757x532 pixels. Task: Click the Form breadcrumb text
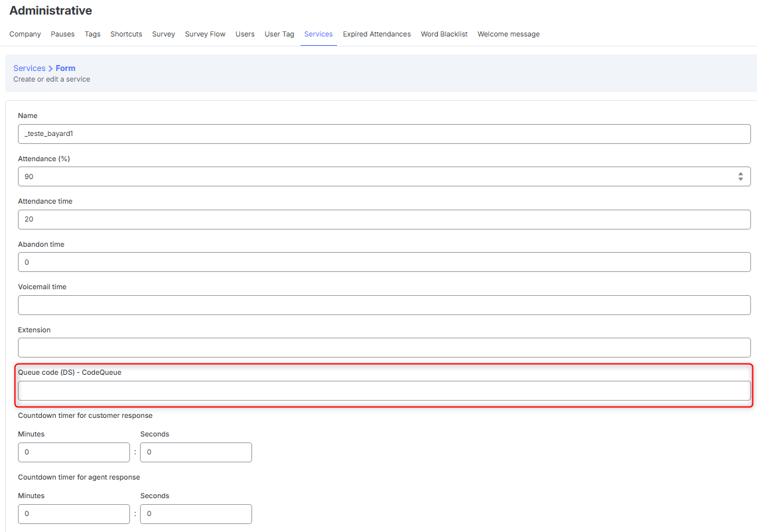pos(66,68)
